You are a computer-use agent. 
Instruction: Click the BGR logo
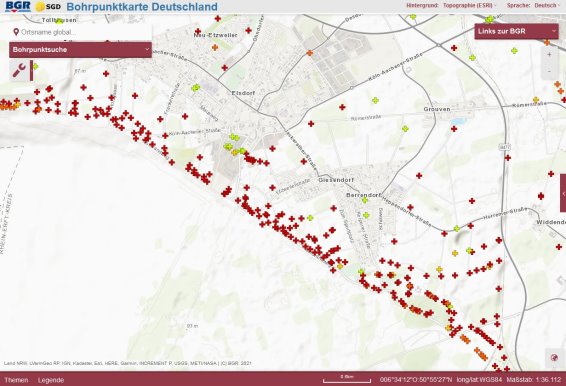pos(18,6)
